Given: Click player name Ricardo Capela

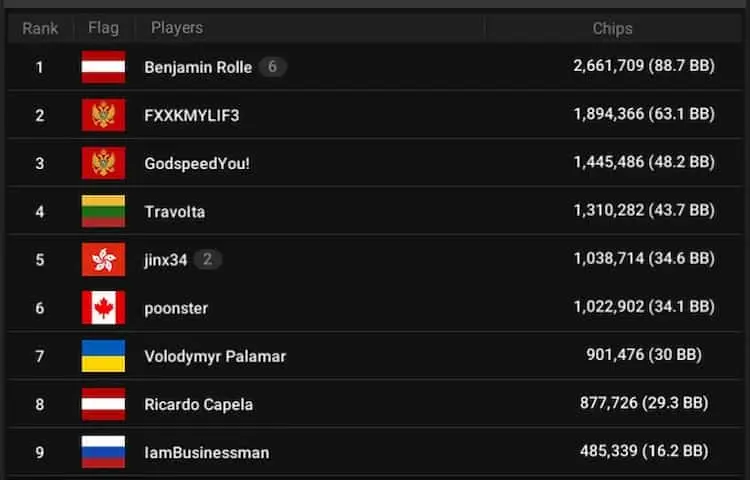Looking at the screenshot, I should tap(198, 405).
